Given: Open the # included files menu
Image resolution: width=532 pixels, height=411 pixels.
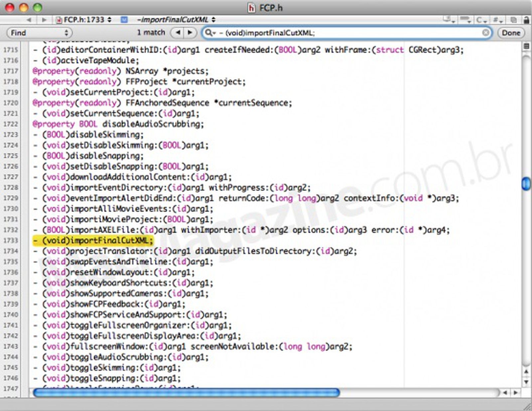Looking at the screenshot, I should (497, 20).
